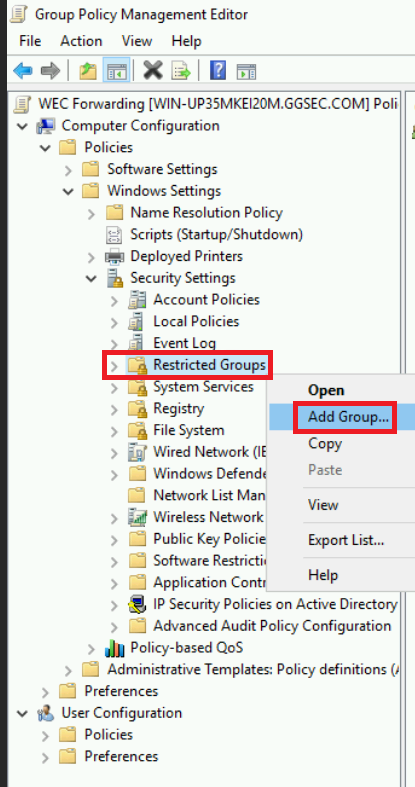This screenshot has width=415, height=787.
Task: Click the Security Settings lock icon
Action: tap(115, 278)
